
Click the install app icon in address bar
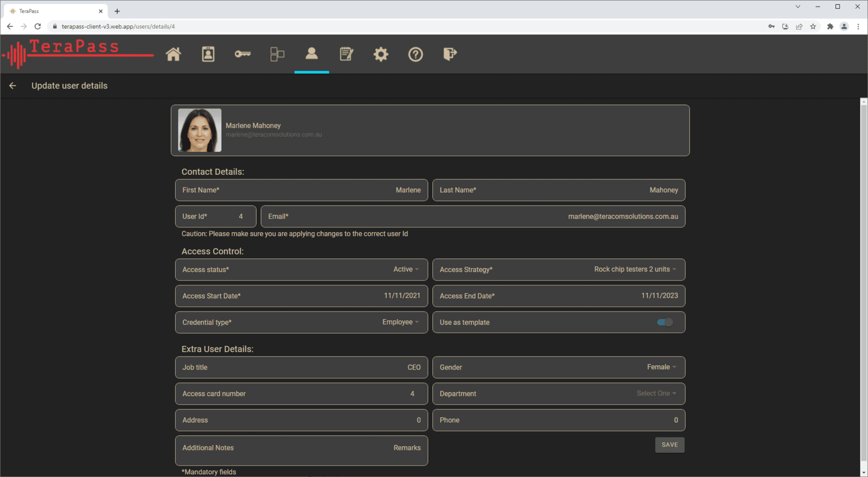[785, 26]
